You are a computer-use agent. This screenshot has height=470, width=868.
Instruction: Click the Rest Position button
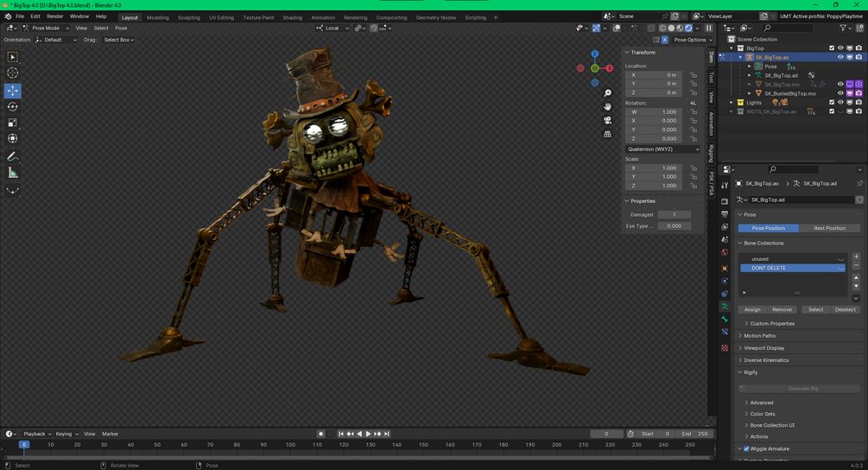[x=829, y=228]
